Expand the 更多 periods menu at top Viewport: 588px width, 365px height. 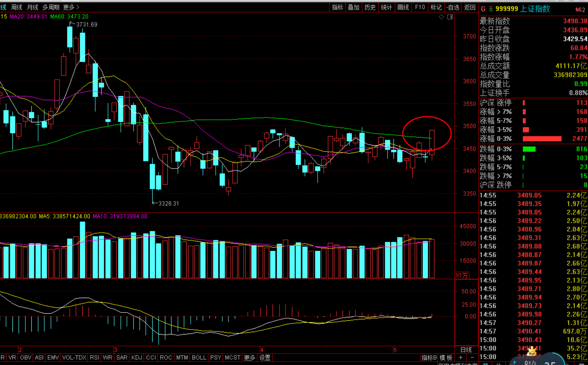click(71, 7)
